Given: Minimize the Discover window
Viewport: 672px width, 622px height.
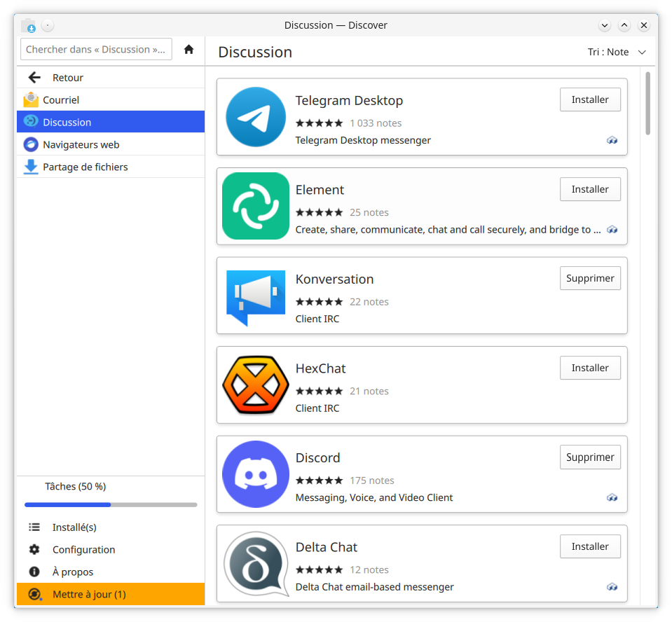Looking at the screenshot, I should [604, 25].
